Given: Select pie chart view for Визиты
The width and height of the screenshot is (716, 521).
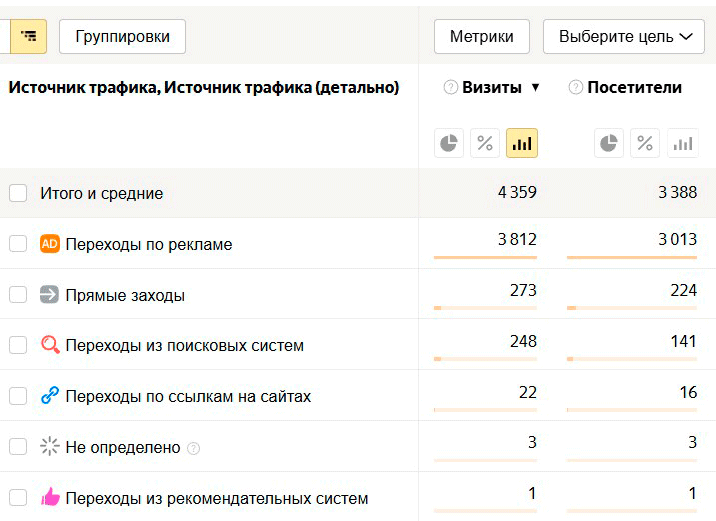Looking at the screenshot, I should click(x=449, y=143).
